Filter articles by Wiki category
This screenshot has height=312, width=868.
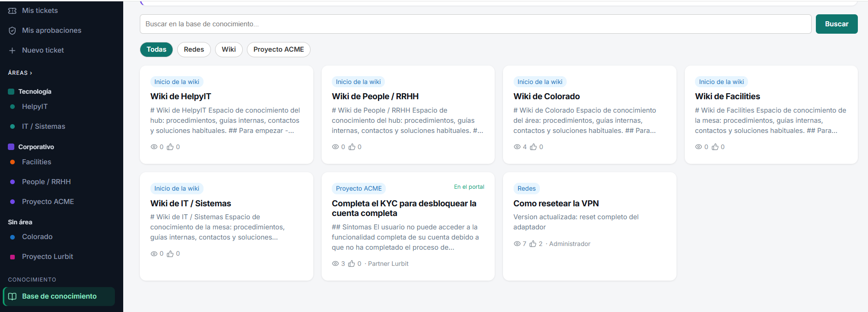coord(229,49)
